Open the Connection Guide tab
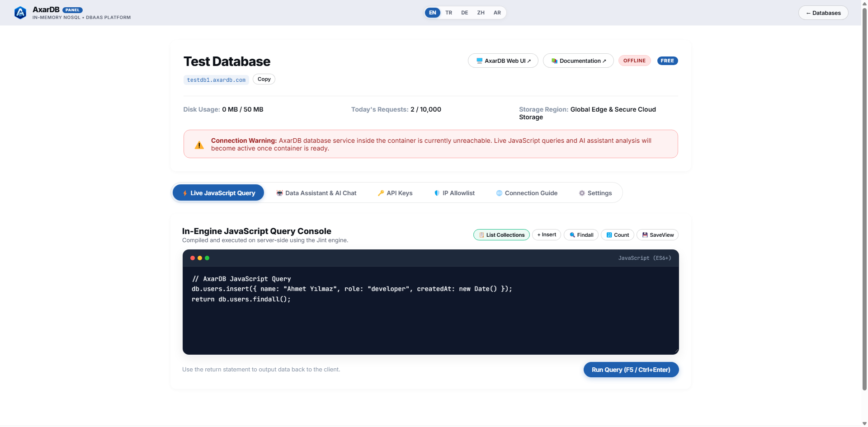 (527, 193)
